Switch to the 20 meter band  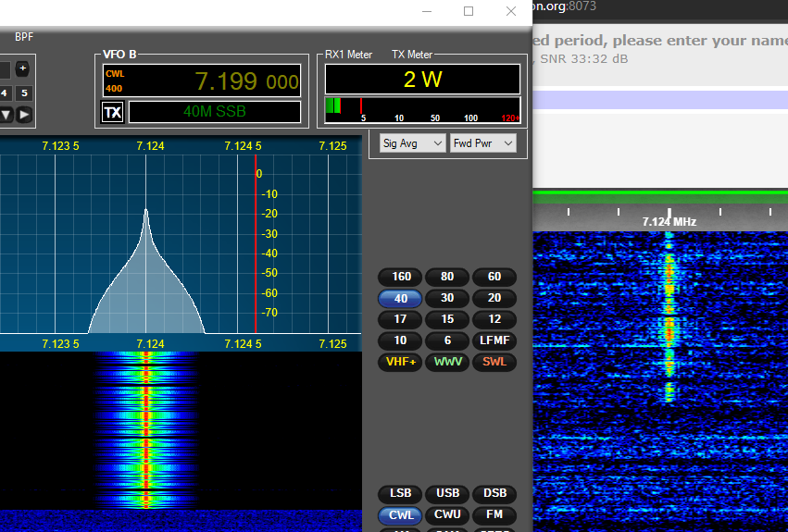(494, 298)
